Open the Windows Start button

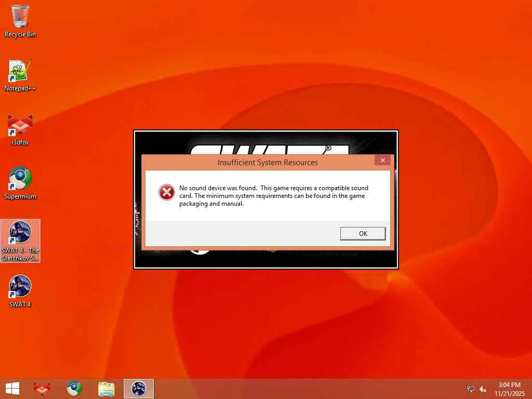click(12, 389)
